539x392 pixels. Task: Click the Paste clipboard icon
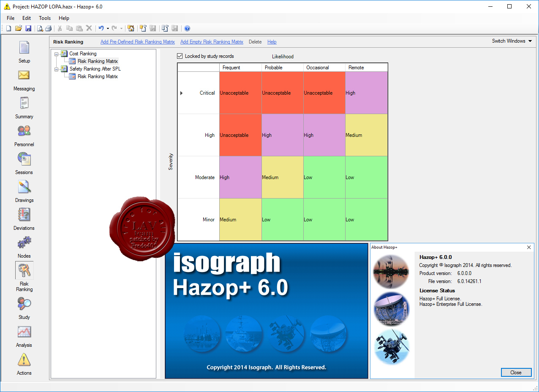point(79,28)
